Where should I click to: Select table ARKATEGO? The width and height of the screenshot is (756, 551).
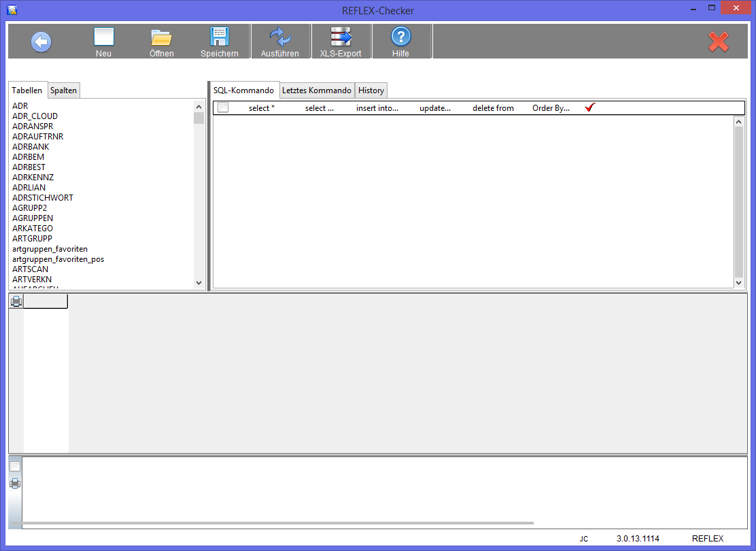tap(33, 228)
